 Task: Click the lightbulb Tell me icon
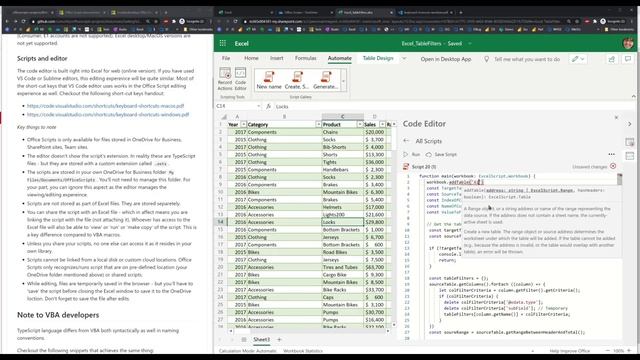click(x=487, y=59)
